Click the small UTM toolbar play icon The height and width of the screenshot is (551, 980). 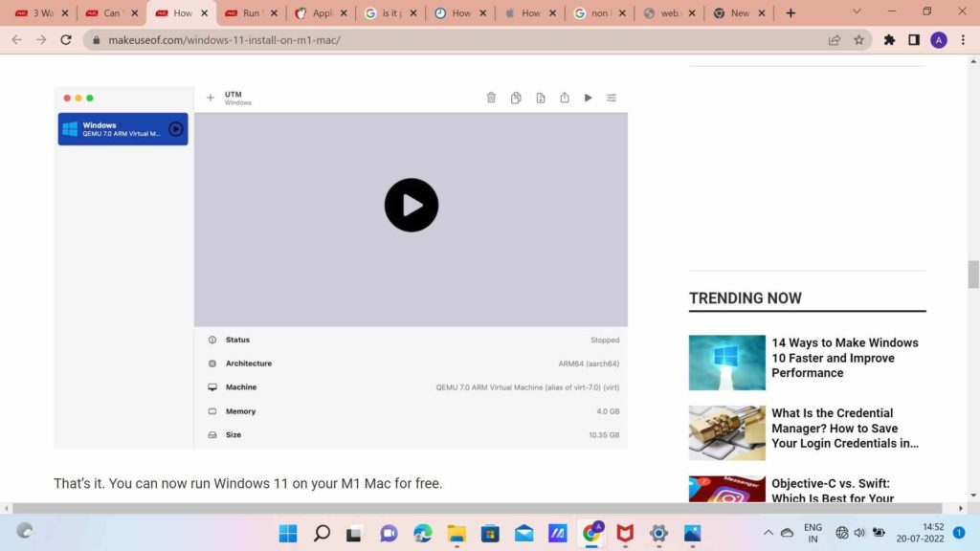[x=589, y=98]
